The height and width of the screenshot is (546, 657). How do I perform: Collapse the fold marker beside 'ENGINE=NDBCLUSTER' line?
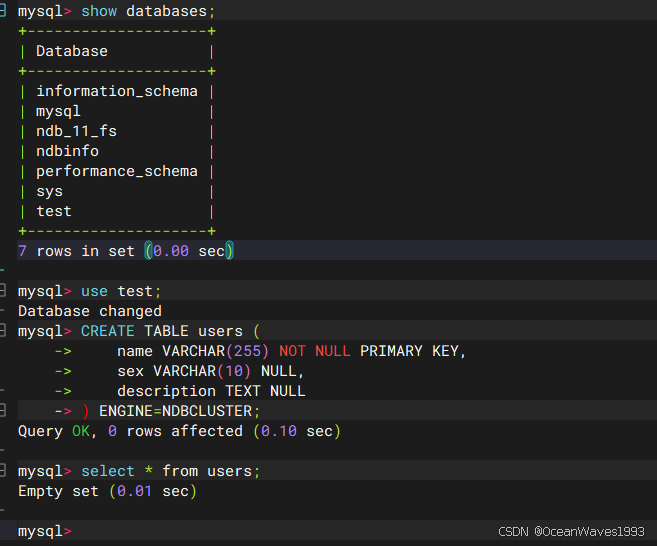tap(3, 410)
